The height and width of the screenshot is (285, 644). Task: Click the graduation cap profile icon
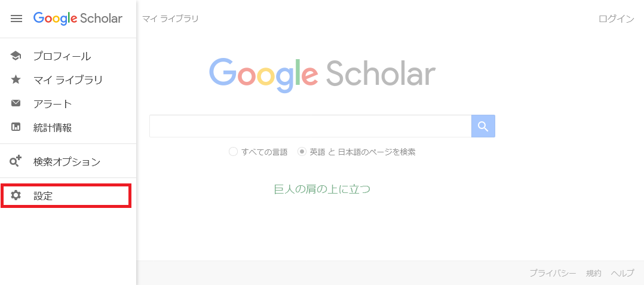pos(16,56)
